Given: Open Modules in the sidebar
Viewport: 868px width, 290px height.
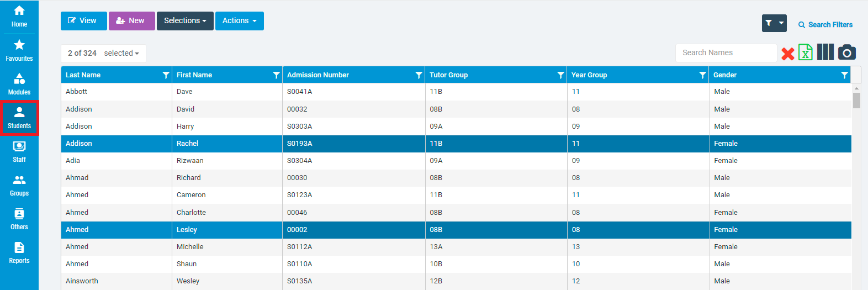Looking at the screenshot, I should pyautogui.click(x=19, y=84).
